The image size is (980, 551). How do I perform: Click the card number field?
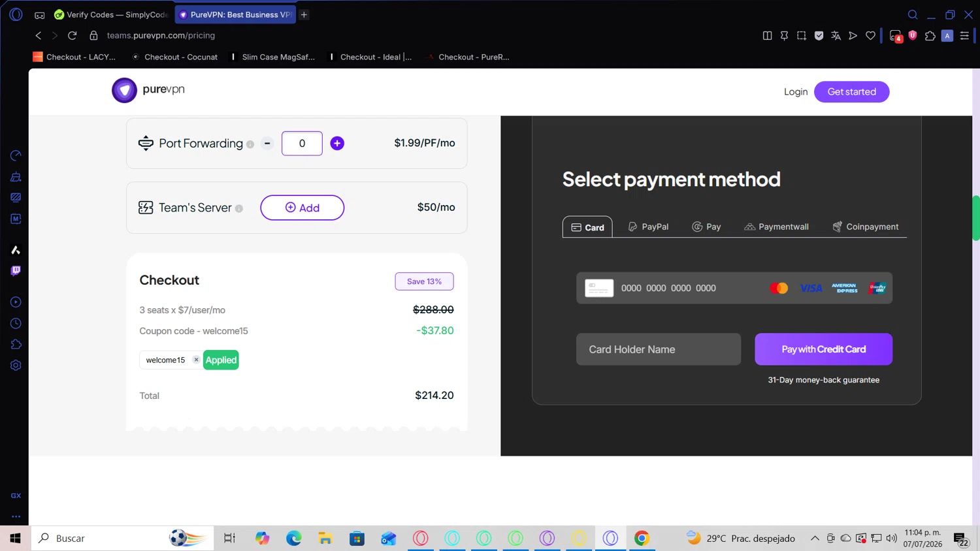click(x=734, y=288)
